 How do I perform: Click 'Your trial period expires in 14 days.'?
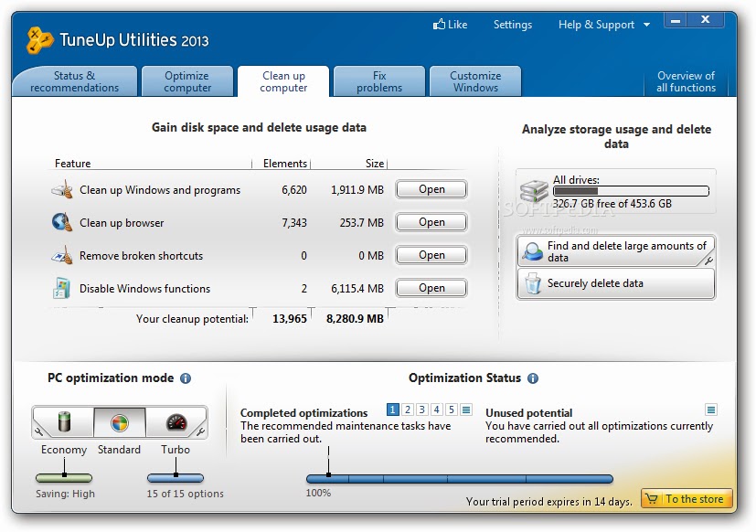click(x=548, y=502)
